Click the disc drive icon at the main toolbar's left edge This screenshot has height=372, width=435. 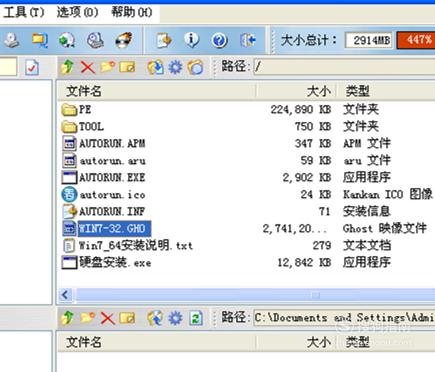(12, 40)
